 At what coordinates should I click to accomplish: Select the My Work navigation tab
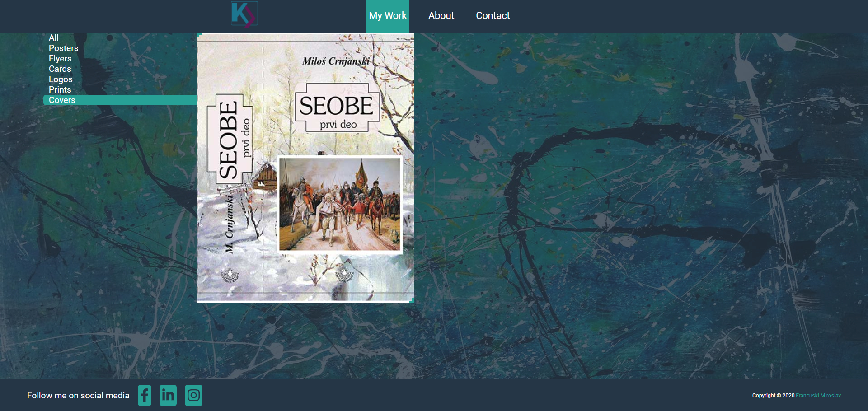pyautogui.click(x=388, y=16)
